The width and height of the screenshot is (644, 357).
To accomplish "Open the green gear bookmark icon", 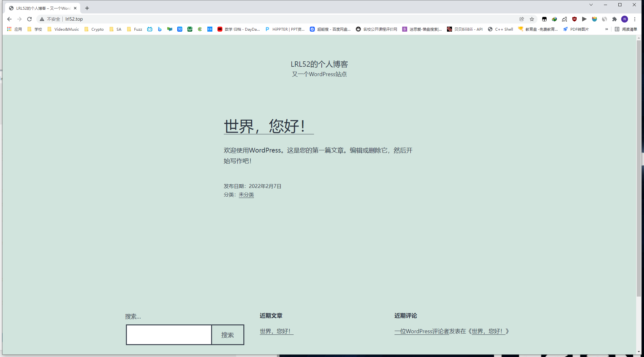I will pyautogui.click(x=200, y=29).
